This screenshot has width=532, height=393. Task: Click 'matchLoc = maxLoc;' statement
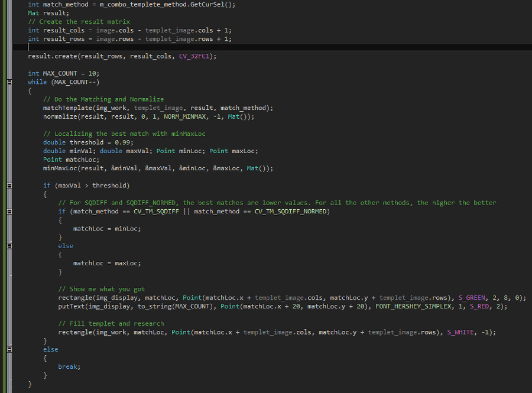tap(107, 263)
